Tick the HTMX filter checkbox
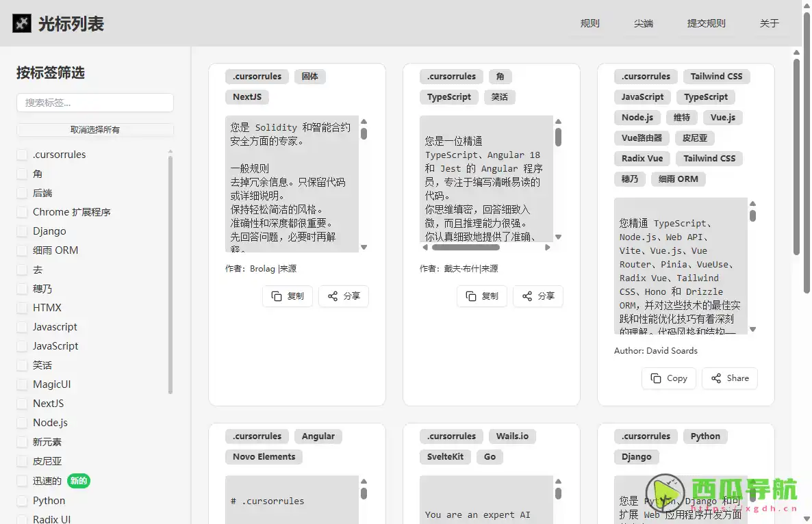Viewport: 812px width, 524px height. (x=22, y=308)
